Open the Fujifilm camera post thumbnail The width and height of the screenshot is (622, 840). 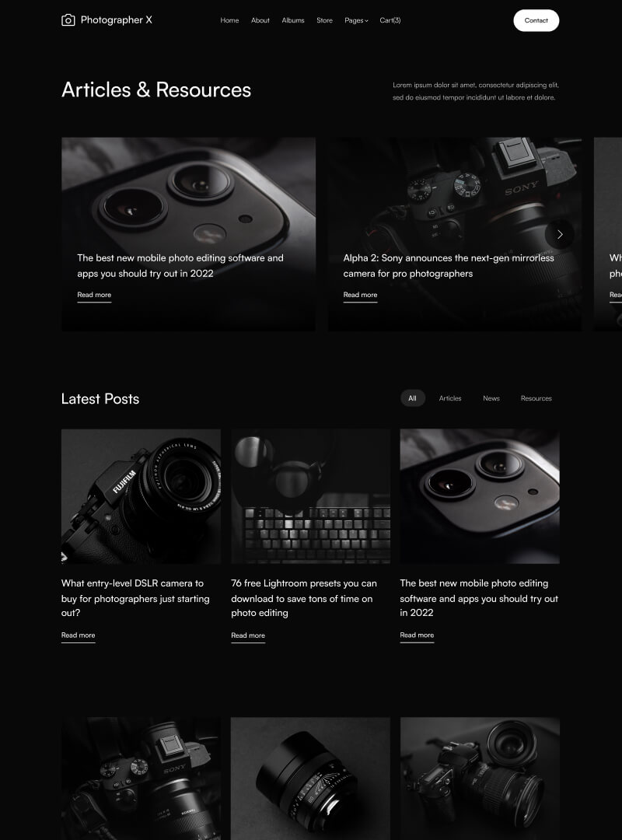tap(141, 496)
